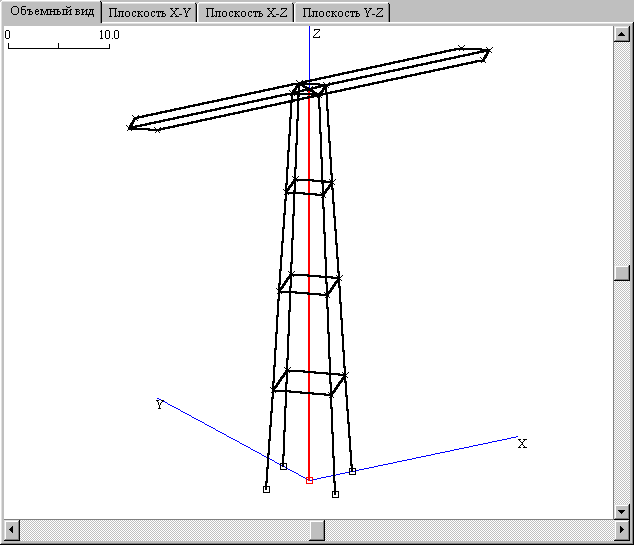The height and width of the screenshot is (545, 634).
Task: Click the vertical scrollbar up arrow
Action: click(x=622, y=34)
